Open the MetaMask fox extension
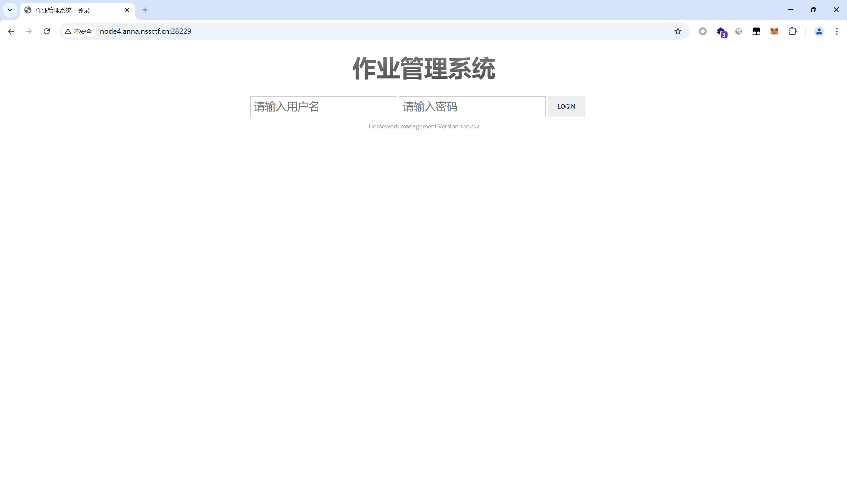847x504 pixels. click(774, 31)
